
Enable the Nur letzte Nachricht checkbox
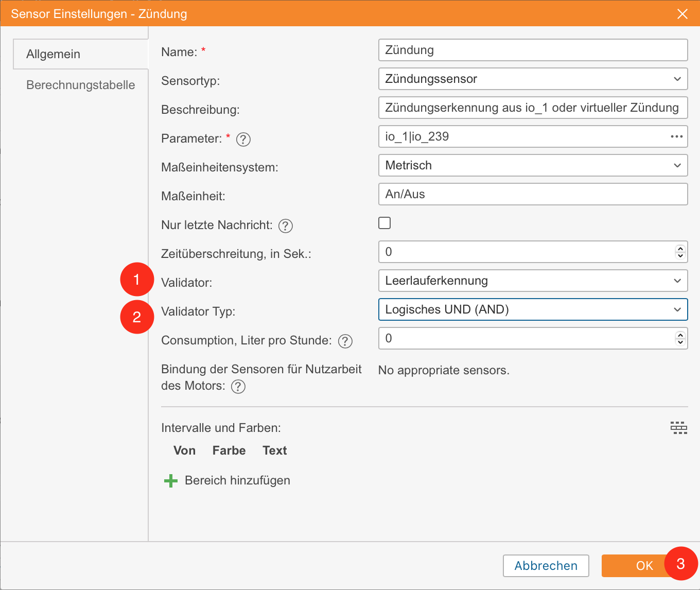pyautogui.click(x=384, y=223)
